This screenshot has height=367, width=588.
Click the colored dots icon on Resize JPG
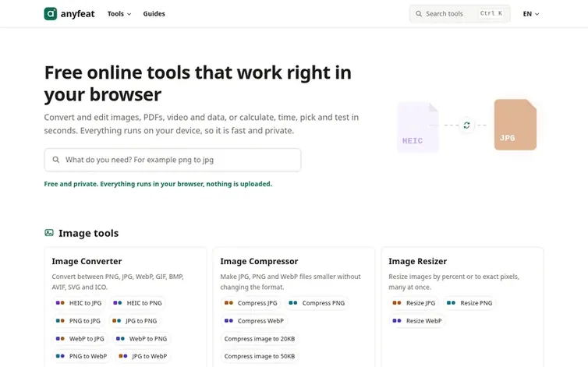(397, 303)
